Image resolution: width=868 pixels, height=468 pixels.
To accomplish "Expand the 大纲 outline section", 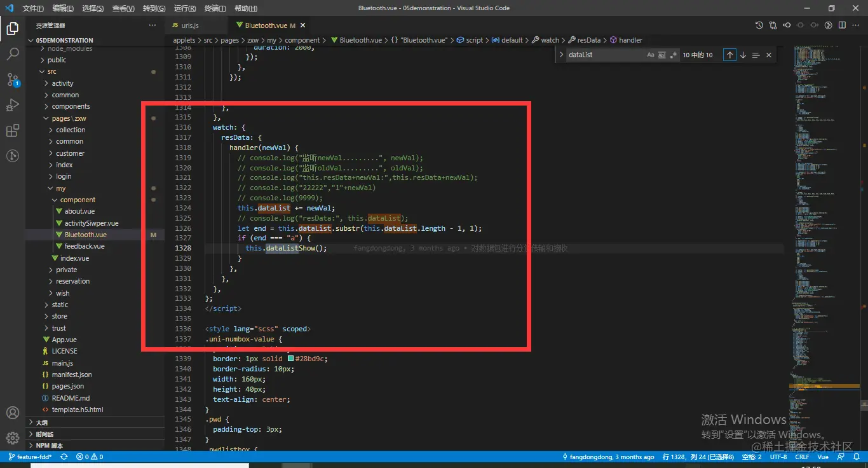I will (95, 422).
